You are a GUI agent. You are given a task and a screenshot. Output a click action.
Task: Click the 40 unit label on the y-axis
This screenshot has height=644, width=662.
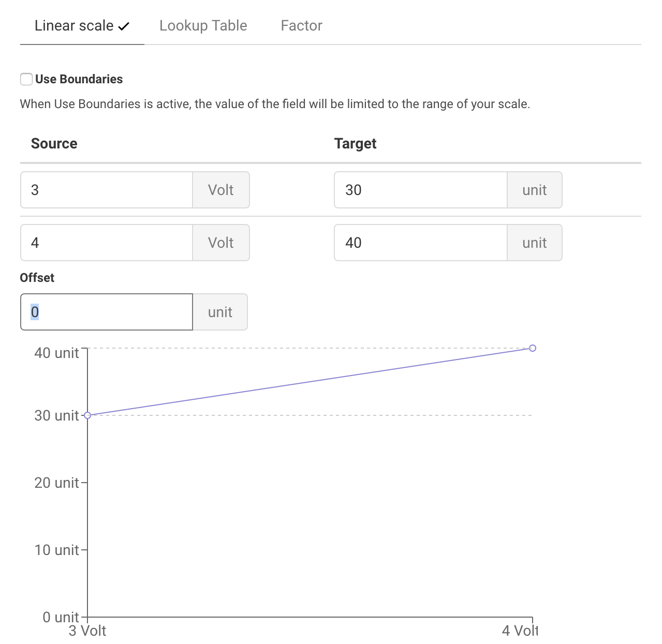[x=56, y=353]
